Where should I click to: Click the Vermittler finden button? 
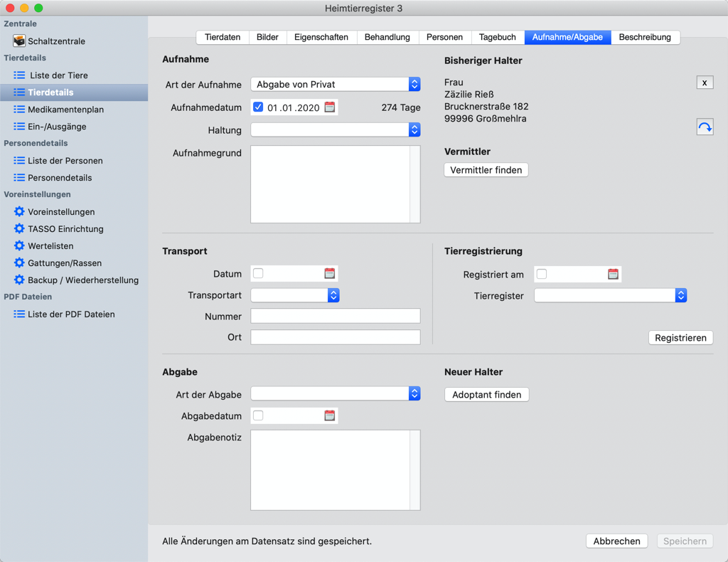(486, 170)
